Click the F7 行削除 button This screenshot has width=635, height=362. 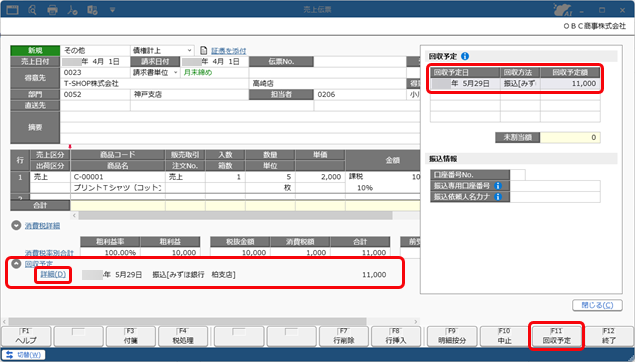343,336
